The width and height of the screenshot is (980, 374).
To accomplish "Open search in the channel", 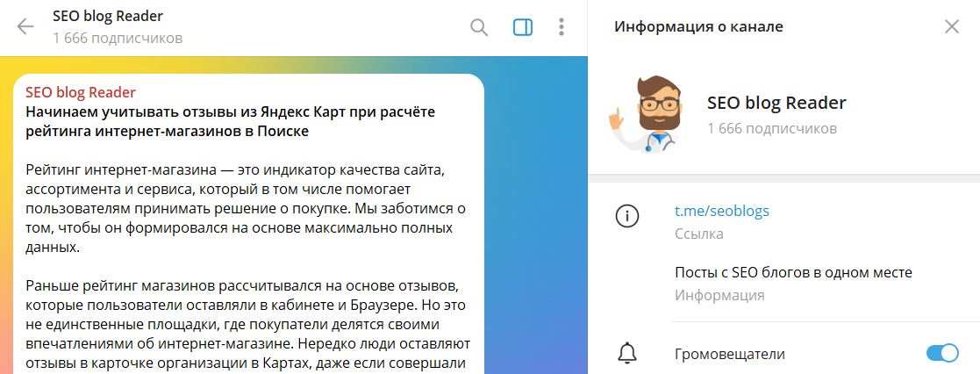I will coord(479,27).
